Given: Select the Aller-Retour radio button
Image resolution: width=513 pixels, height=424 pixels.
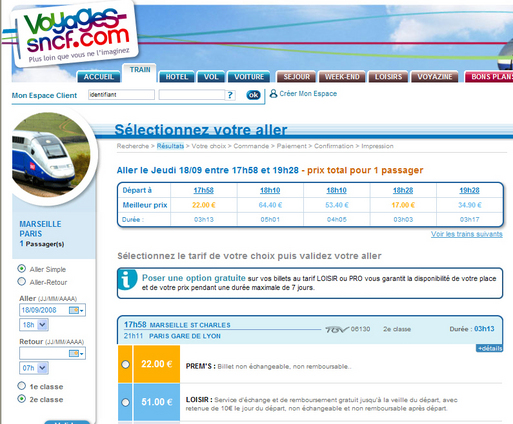Looking at the screenshot, I should (x=22, y=282).
